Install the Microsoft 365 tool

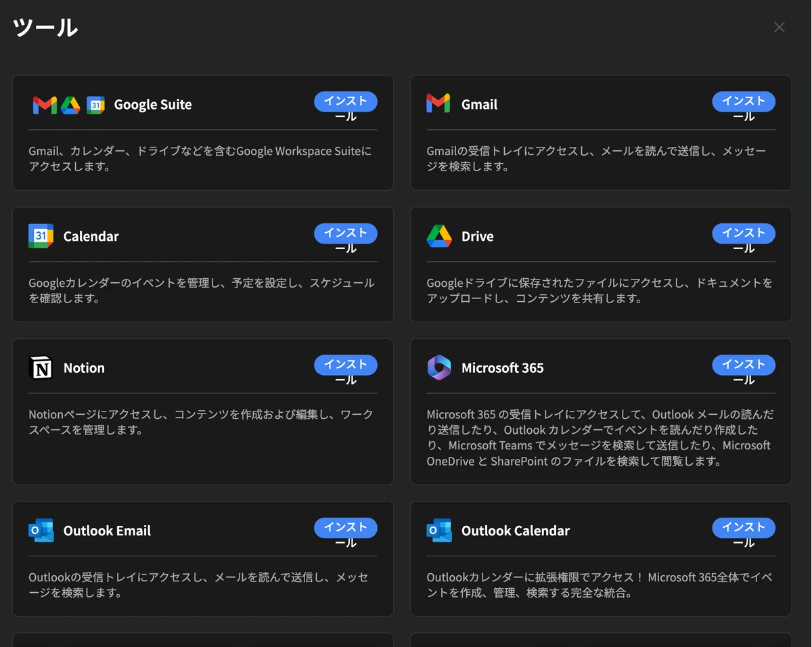[744, 365]
